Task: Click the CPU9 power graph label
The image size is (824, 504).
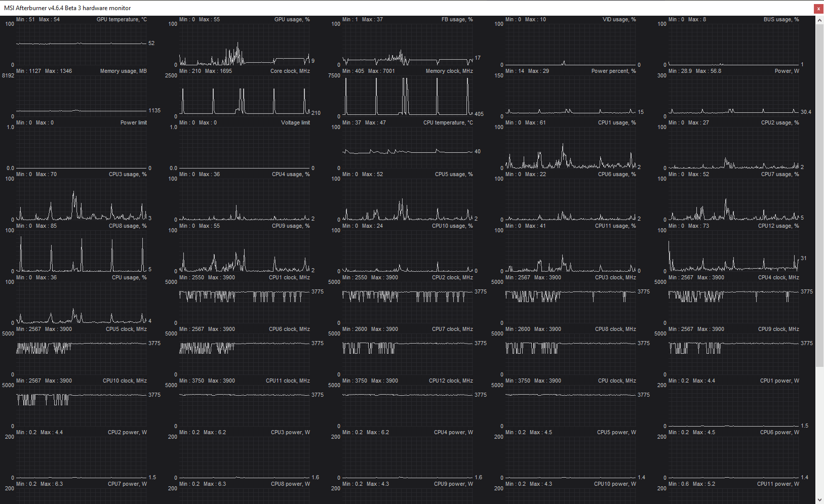Action: click(x=453, y=484)
